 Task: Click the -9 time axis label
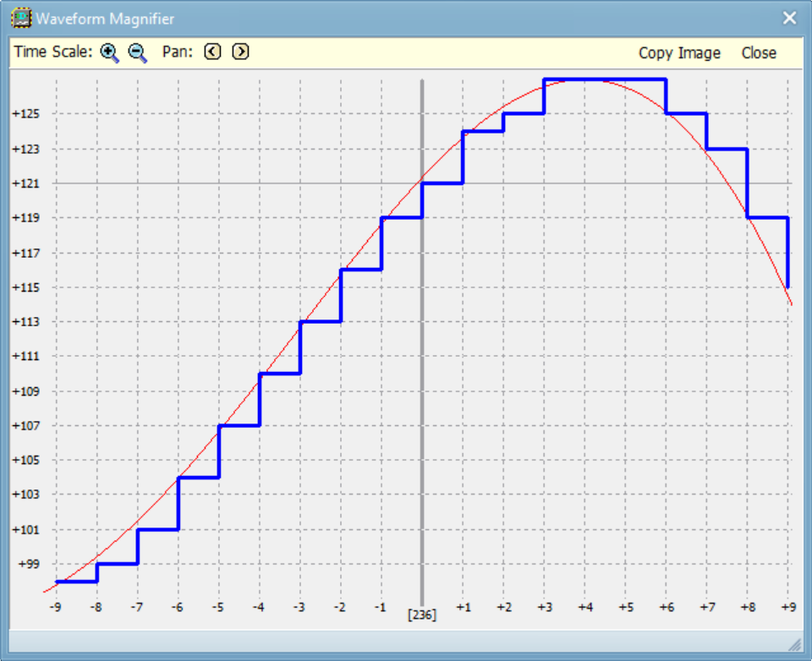pos(56,607)
